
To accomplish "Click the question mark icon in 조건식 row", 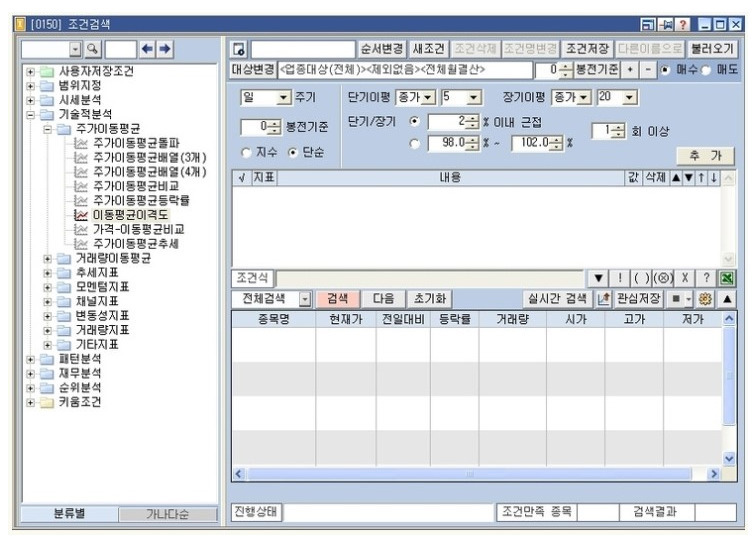I will pyautogui.click(x=707, y=278).
